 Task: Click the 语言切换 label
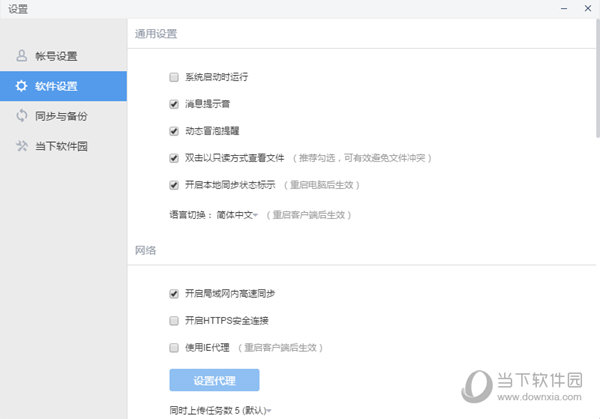click(190, 215)
